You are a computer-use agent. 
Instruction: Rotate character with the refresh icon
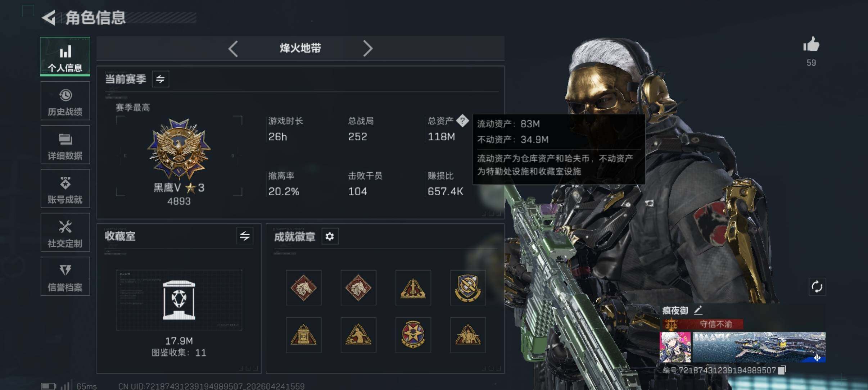tap(817, 287)
